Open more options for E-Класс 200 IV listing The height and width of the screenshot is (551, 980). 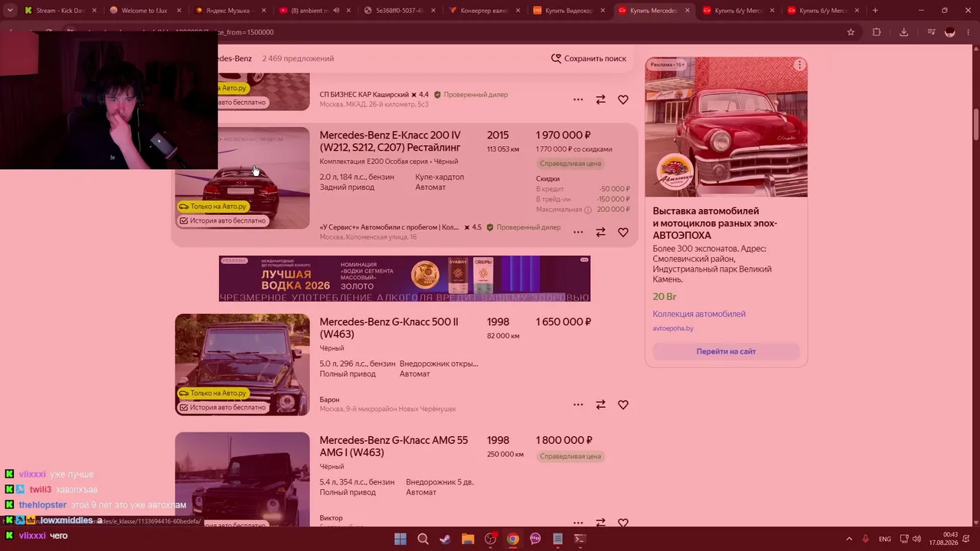(578, 232)
